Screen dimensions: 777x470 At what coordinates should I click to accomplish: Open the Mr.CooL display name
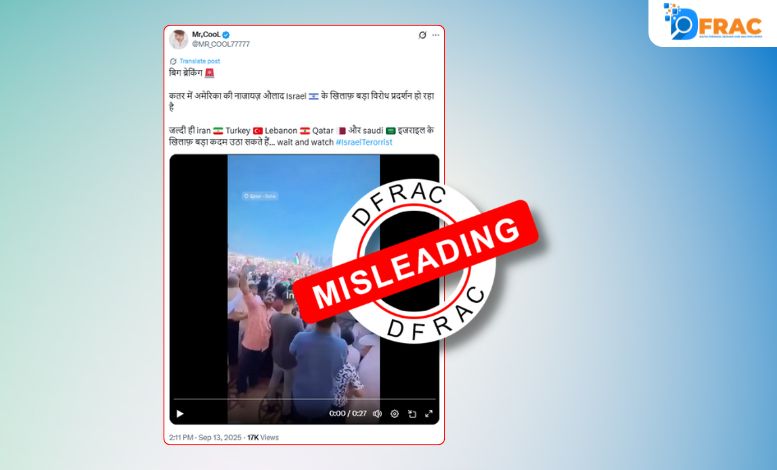point(206,35)
